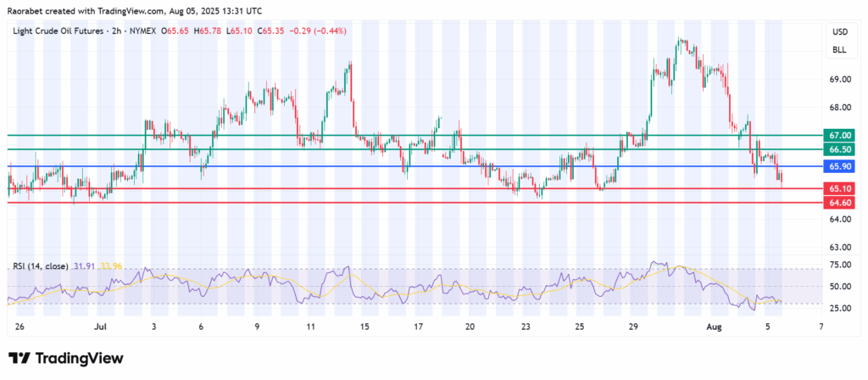Select the USD currency label
The height and width of the screenshot is (380, 868).
coord(839,33)
